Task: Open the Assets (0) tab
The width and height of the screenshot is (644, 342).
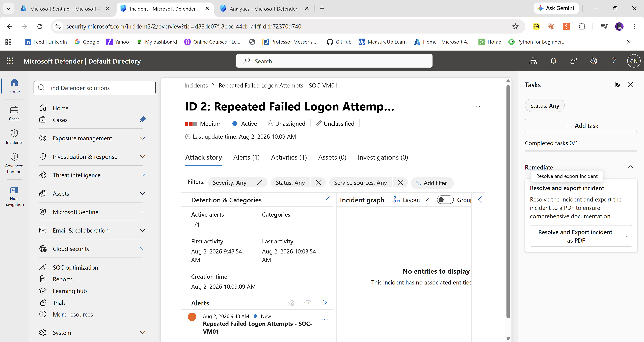Action: 332,157
